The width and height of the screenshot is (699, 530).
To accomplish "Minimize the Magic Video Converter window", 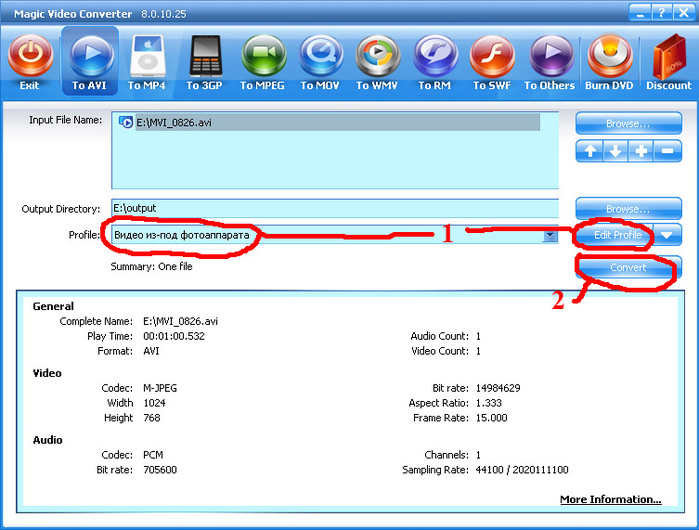I will pyautogui.click(x=640, y=12).
